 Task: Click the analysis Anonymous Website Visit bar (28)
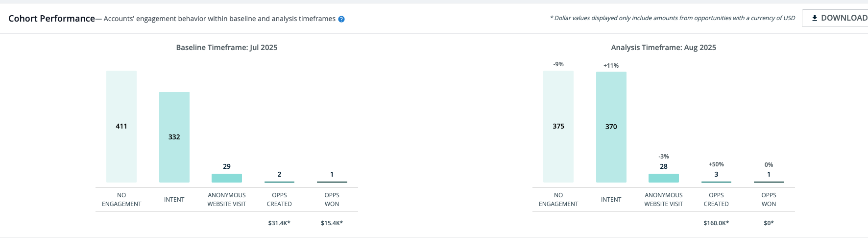663,178
